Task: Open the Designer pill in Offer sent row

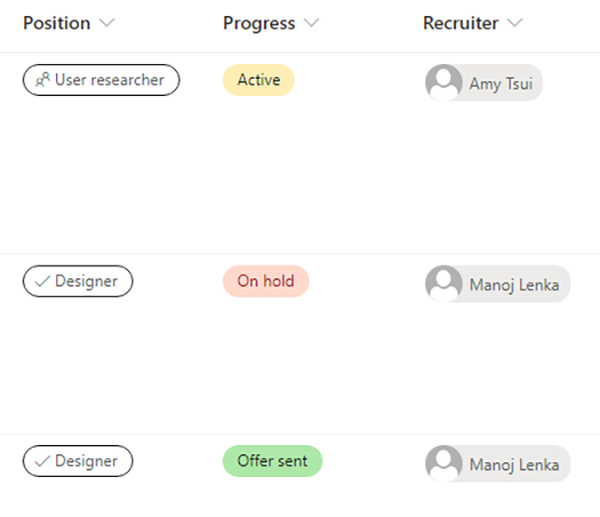Action: click(x=78, y=461)
